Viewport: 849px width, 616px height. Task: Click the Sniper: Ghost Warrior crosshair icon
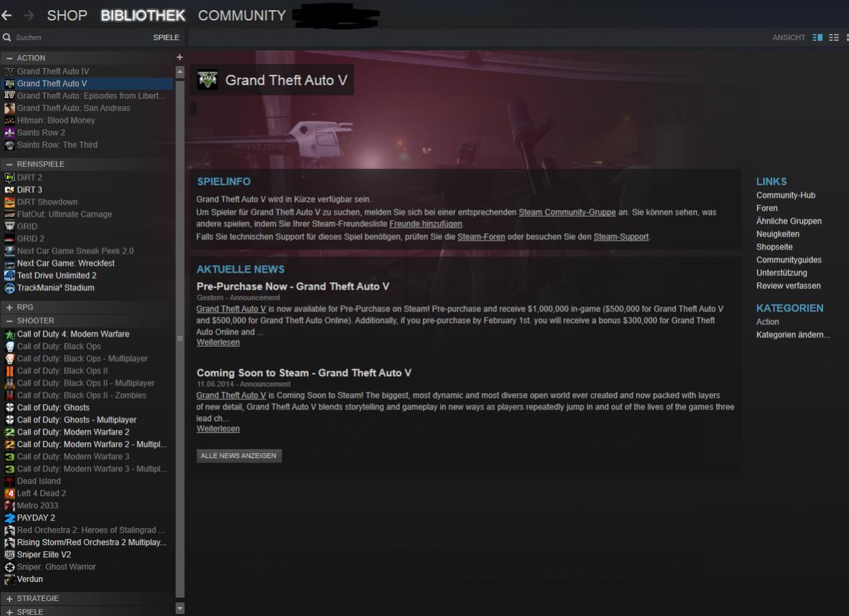pyautogui.click(x=10, y=568)
